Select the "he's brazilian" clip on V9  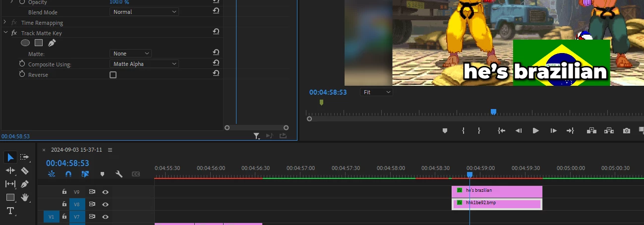497,191
